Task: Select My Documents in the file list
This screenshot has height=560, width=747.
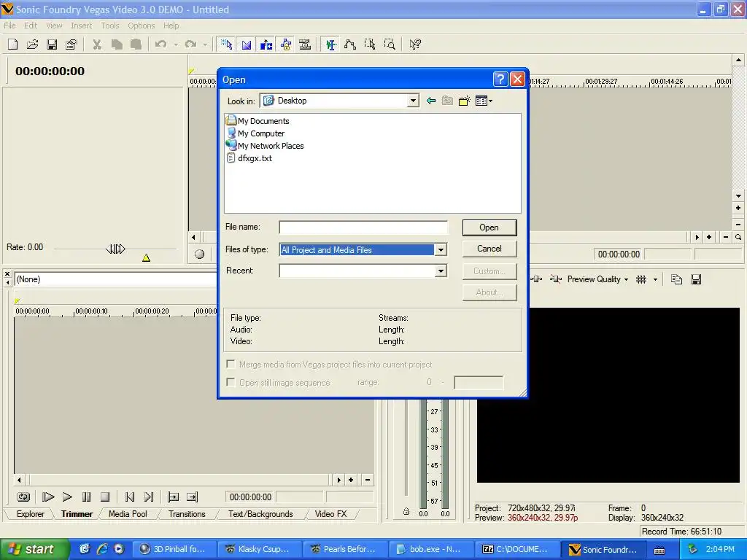Action: click(x=258, y=121)
